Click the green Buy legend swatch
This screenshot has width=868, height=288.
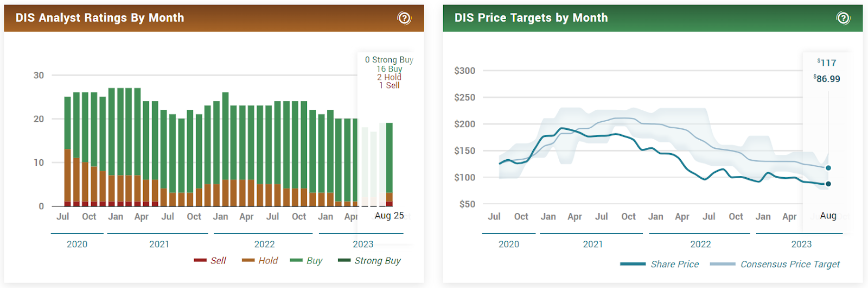[296, 260]
